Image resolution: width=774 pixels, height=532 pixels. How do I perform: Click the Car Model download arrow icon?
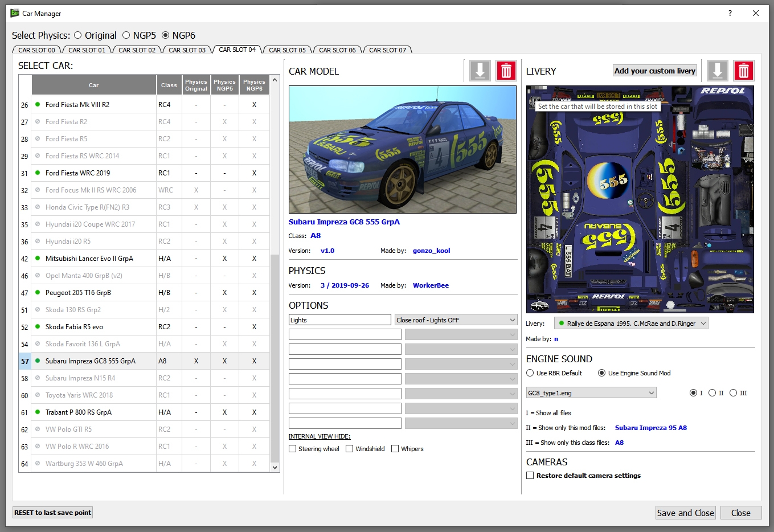point(480,71)
